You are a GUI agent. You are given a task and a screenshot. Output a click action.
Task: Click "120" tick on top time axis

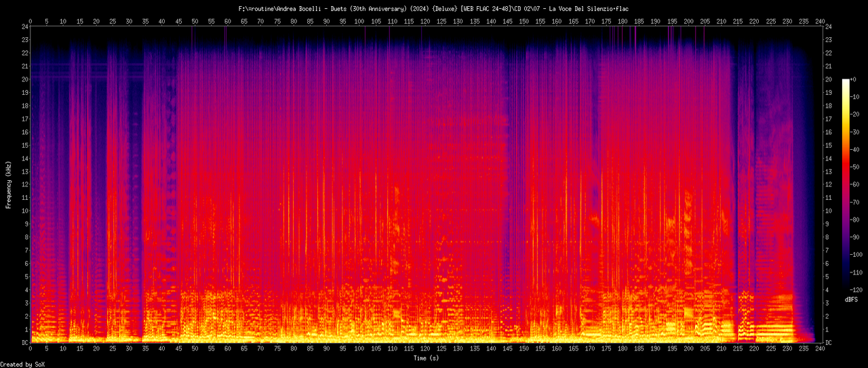[x=425, y=20]
